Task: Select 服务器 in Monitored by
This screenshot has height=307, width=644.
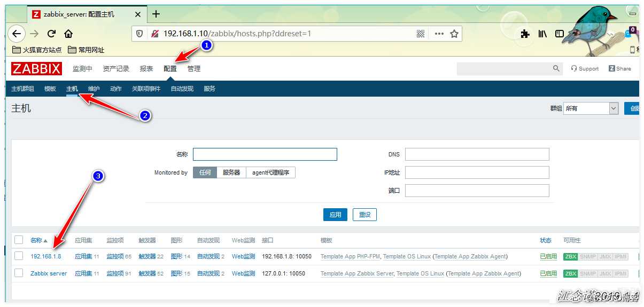Action: (x=231, y=172)
